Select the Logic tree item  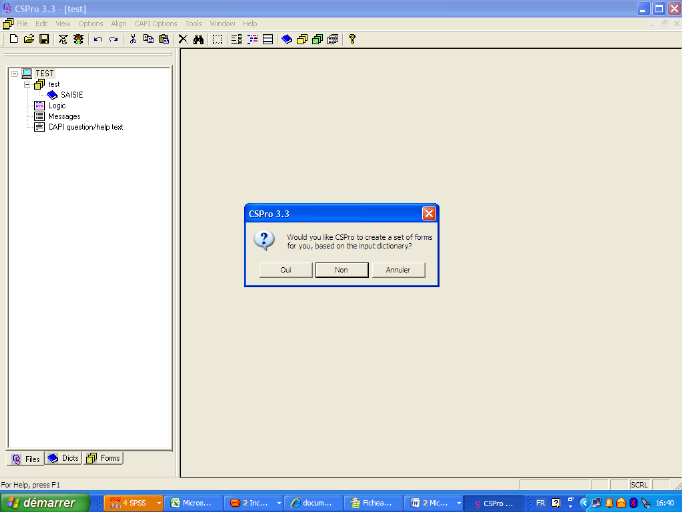point(57,106)
